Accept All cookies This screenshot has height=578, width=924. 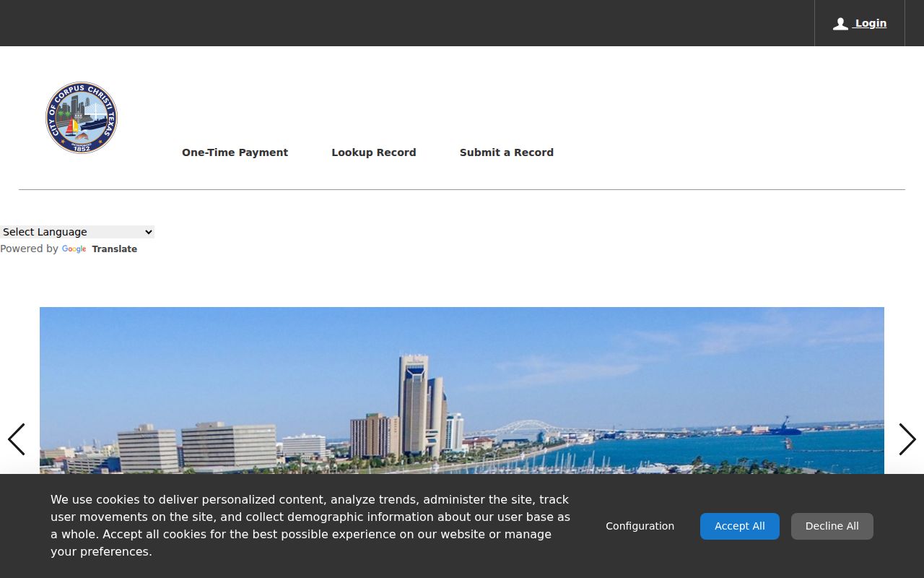coord(740,526)
